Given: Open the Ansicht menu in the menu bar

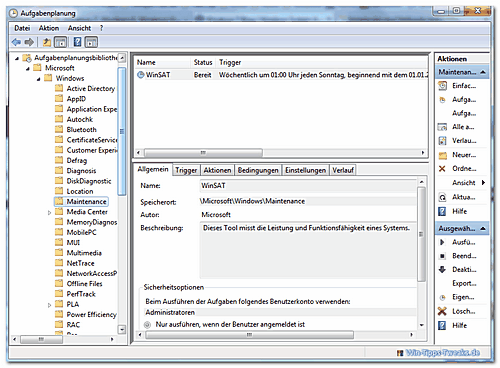Looking at the screenshot, I should pos(79,28).
